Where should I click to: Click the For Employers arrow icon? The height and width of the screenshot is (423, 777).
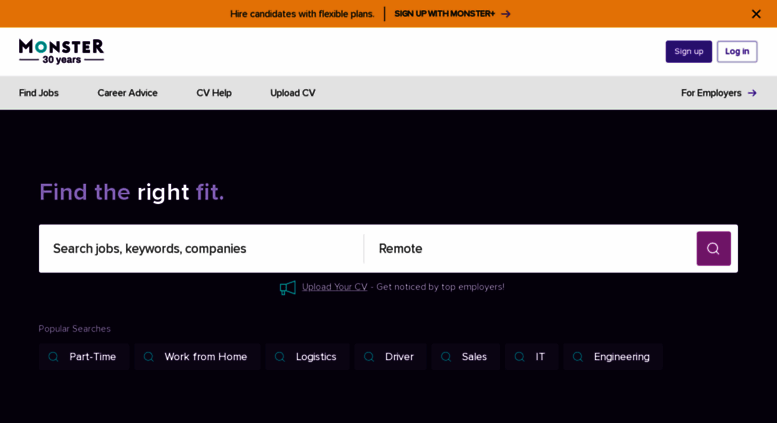point(752,93)
